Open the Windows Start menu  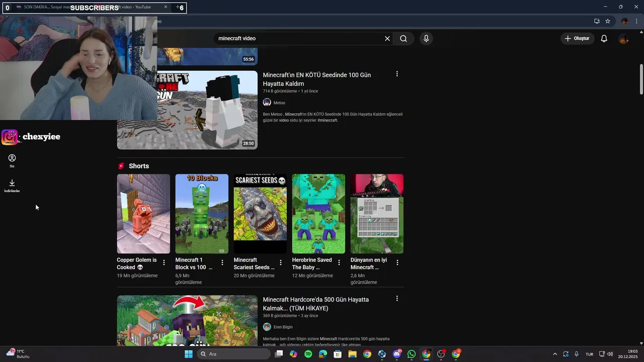(x=189, y=354)
